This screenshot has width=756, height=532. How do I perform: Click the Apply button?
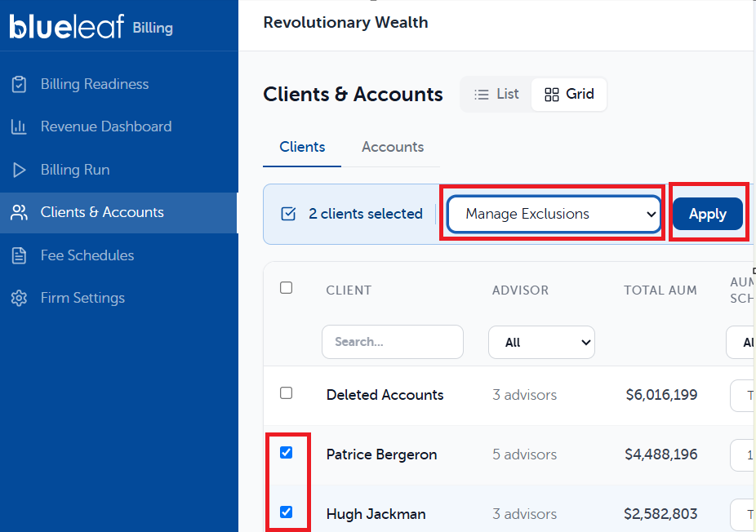point(707,214)
